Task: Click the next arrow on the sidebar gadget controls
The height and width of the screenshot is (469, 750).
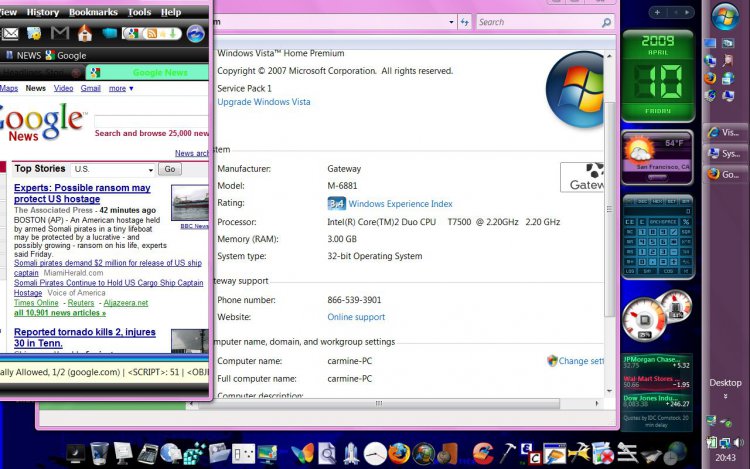Action: tap(687, 12)
